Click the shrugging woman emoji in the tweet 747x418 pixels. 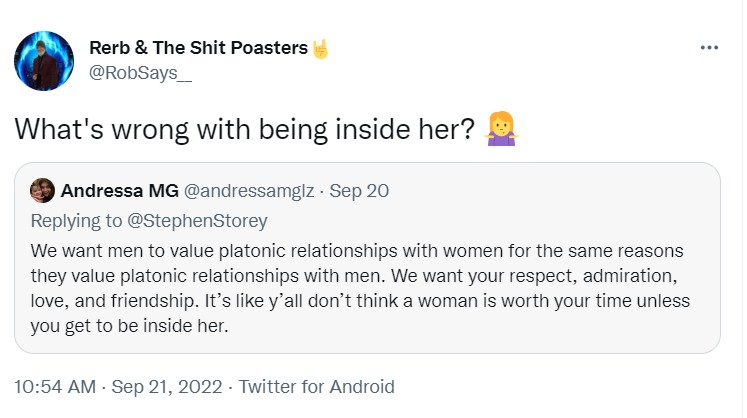(498, 128)
